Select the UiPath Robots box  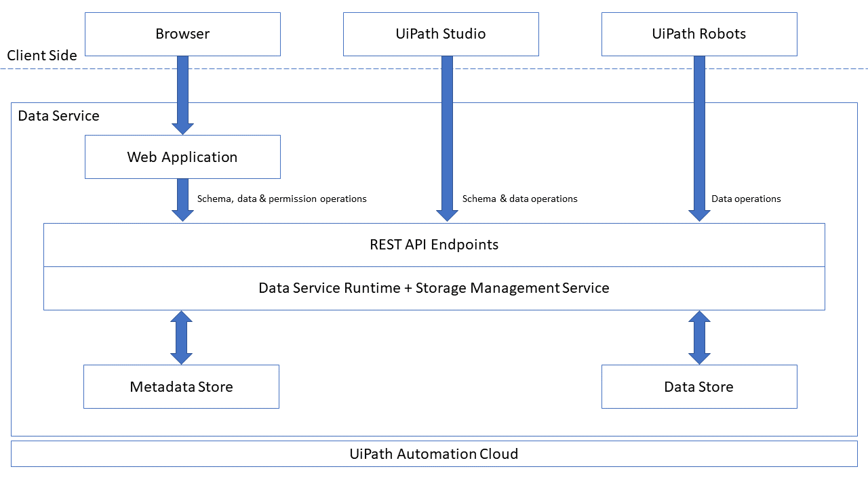pyautogui.click(x=699, y=34)
